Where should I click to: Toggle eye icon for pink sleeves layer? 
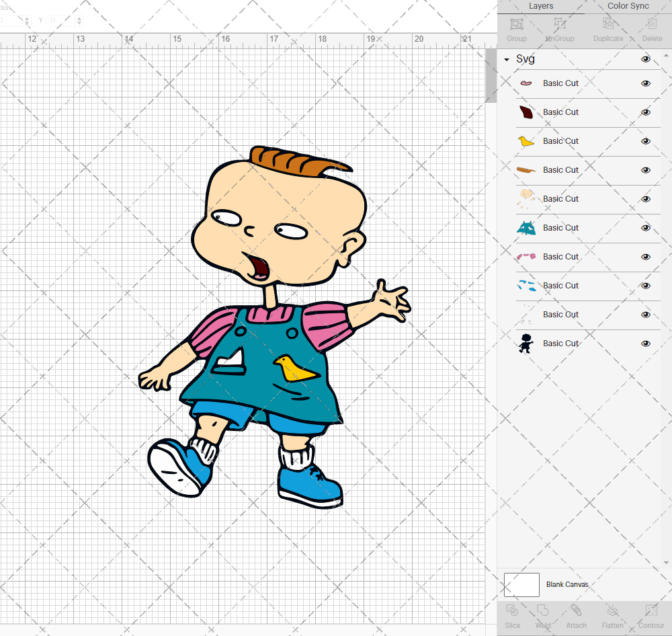coord(646,257)
